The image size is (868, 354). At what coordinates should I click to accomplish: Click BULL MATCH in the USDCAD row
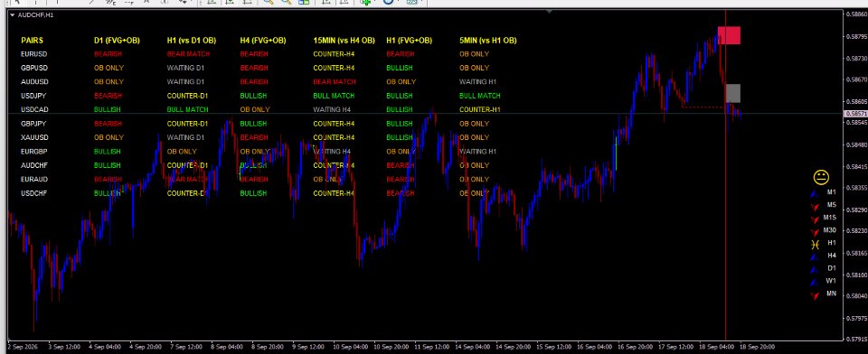(x=188, y=109)
